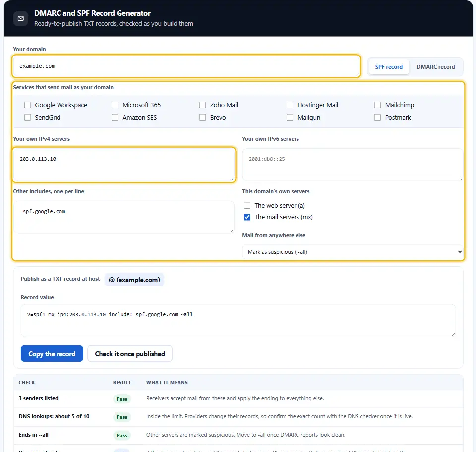Click the Pass badge for 3 senders listed
The height and width of the screenshot is (452, 476).
pyautogui.click(x=122, y=399)
